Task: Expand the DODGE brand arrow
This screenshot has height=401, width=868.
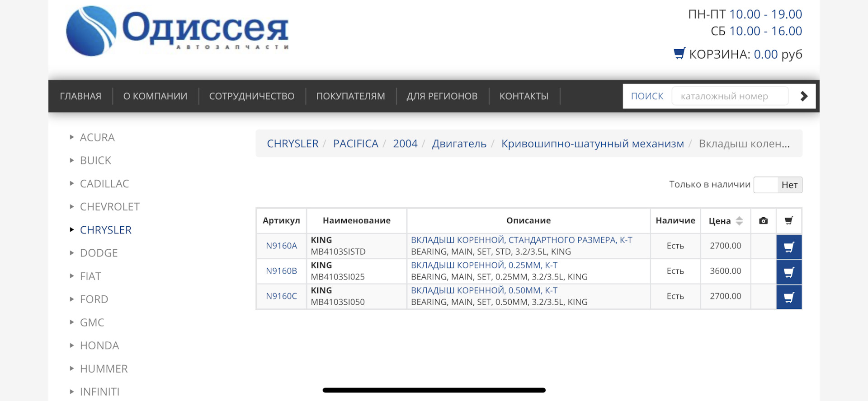Action: [71, 253]
